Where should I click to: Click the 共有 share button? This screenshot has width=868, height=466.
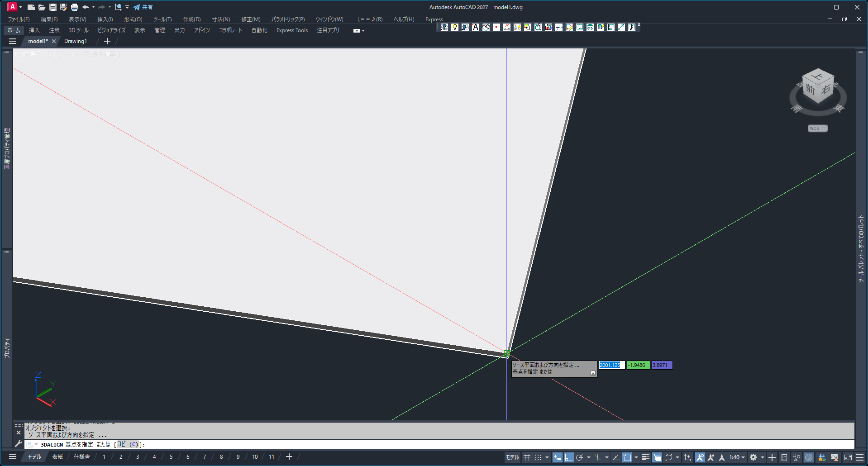point(143,7)
